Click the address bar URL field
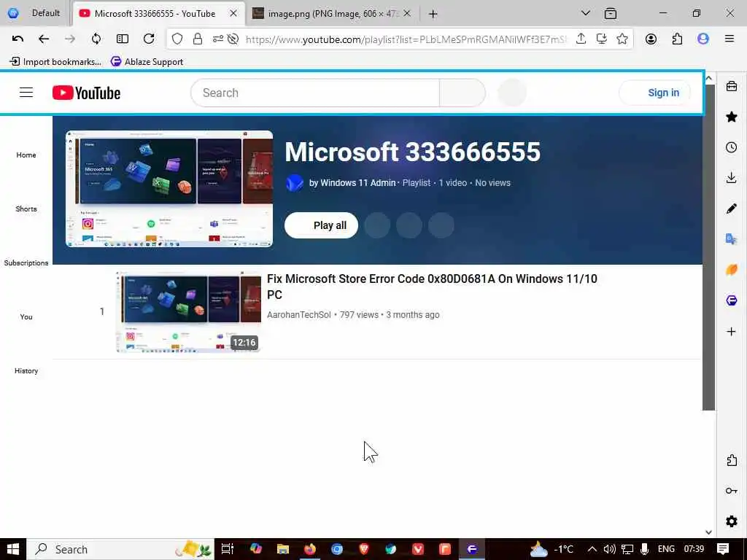The height and width of the screenshot is (560, 747). [x=406, y=39]
